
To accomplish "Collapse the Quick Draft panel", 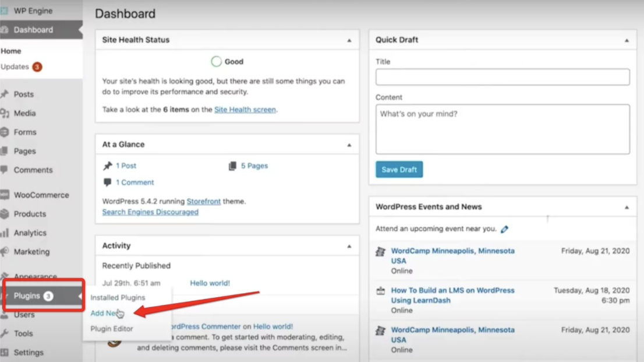I will pos(627,40).
